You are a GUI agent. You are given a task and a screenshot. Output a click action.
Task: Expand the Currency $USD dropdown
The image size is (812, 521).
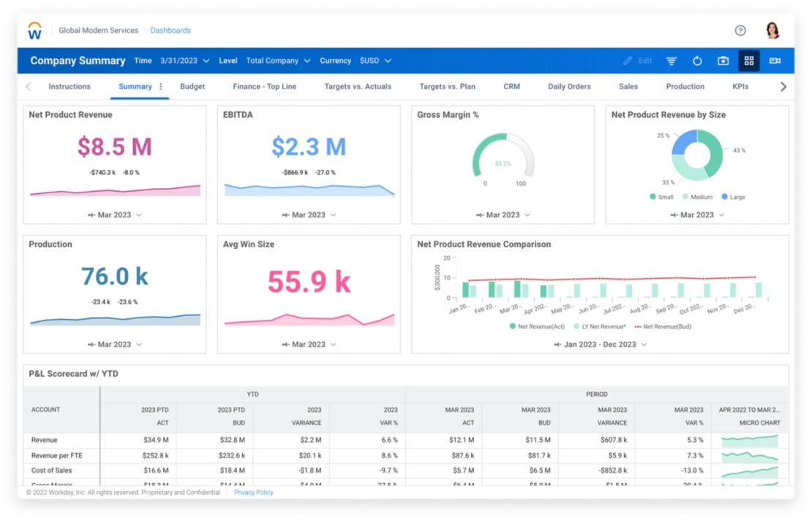click(x=375, y=61)
